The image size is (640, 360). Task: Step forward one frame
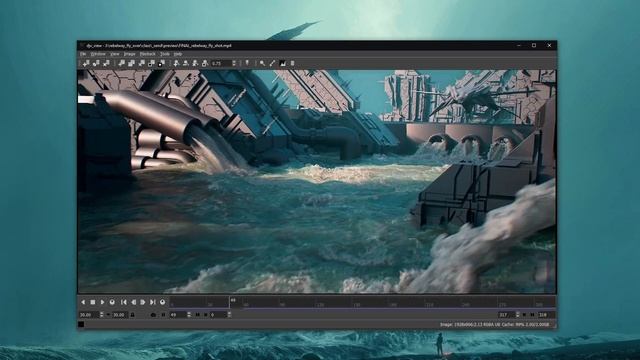(x=143, y=302)
